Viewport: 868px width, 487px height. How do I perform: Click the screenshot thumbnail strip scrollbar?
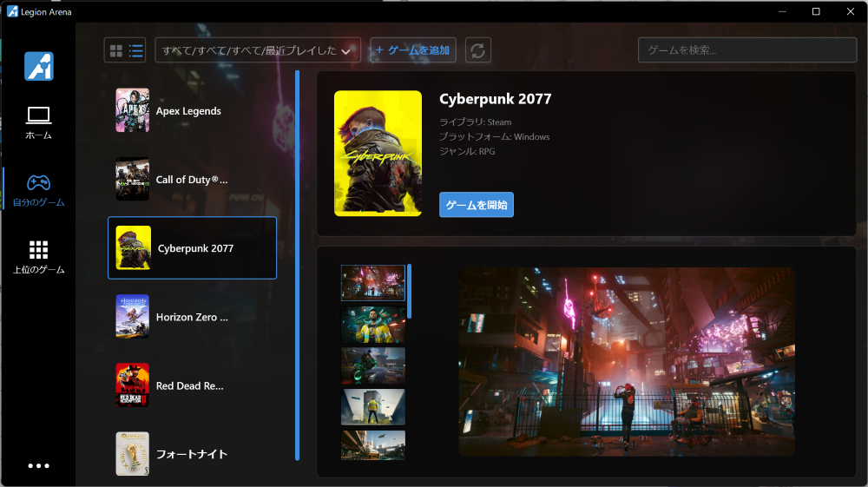tap(409, 292)
